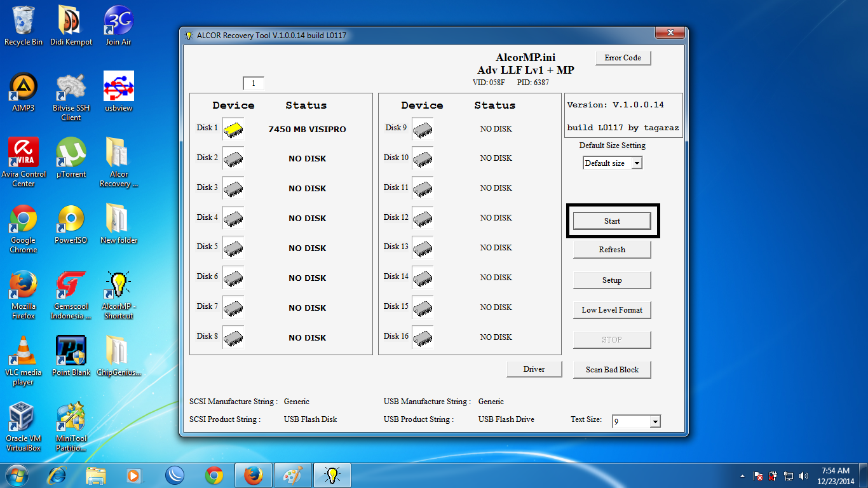Start a Scan Bad Block operation
Image resolution: width=868 pixels, height=488 pixels.
coord(611,369)
